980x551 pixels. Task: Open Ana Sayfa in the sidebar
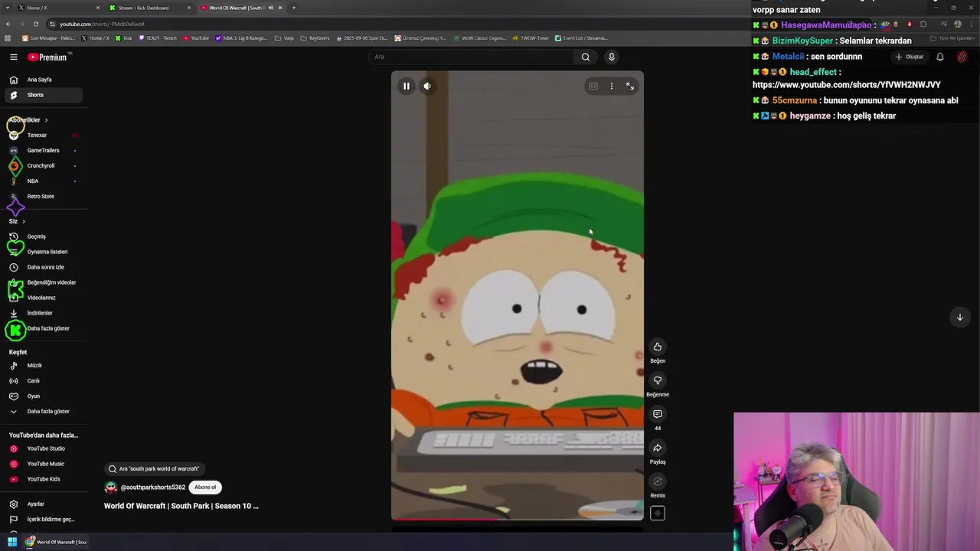pyautogui.click(x=43, y=80)
